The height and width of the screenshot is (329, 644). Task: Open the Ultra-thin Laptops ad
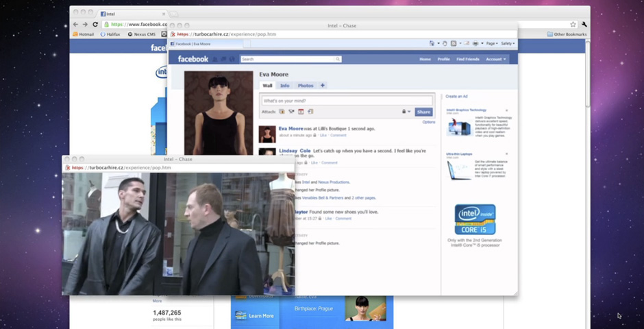[459, 154]
